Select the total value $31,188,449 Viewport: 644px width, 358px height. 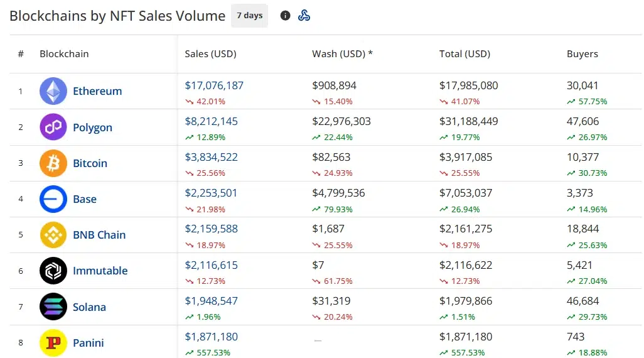coord(469,121)
